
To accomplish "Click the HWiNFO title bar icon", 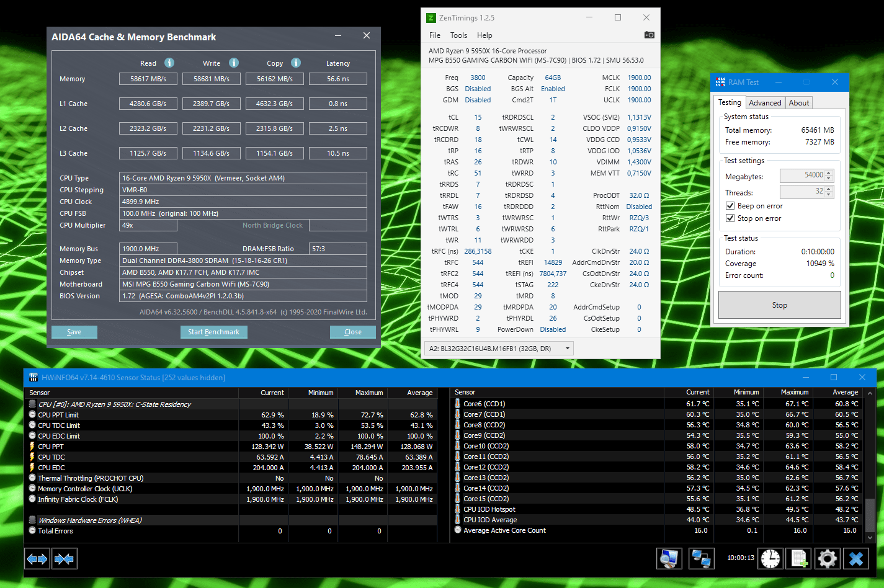I will coord(33,377).
